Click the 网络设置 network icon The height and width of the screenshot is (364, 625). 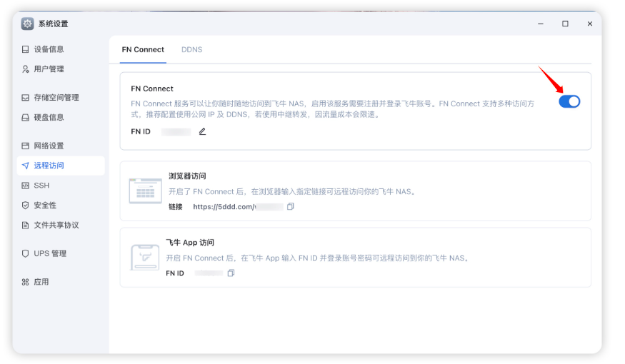coord(26,146)
